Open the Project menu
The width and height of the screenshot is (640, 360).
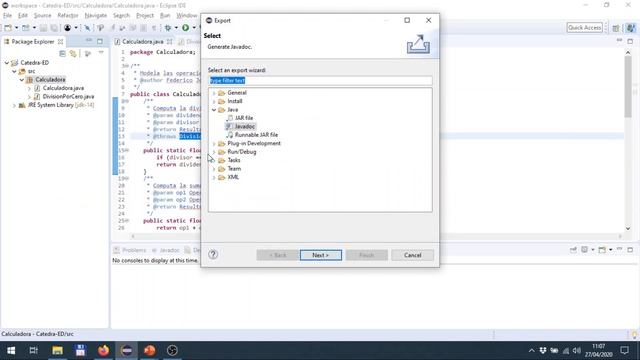pyautogui.click(x=145, y=16)
